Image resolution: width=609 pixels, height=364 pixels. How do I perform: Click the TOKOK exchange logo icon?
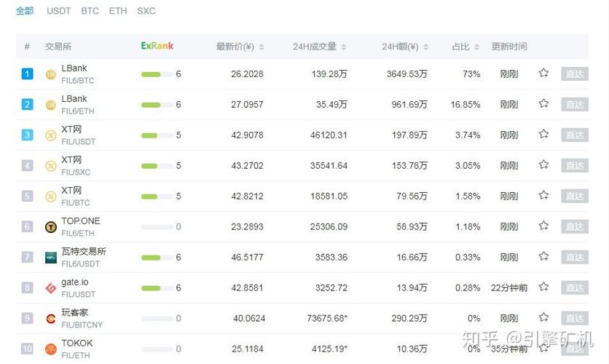pos(51,349)
